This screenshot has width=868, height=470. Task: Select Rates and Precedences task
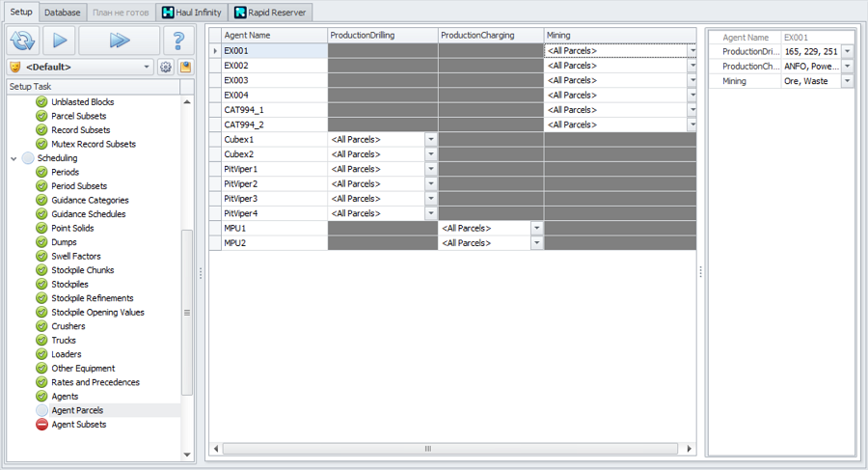[95, 382]
